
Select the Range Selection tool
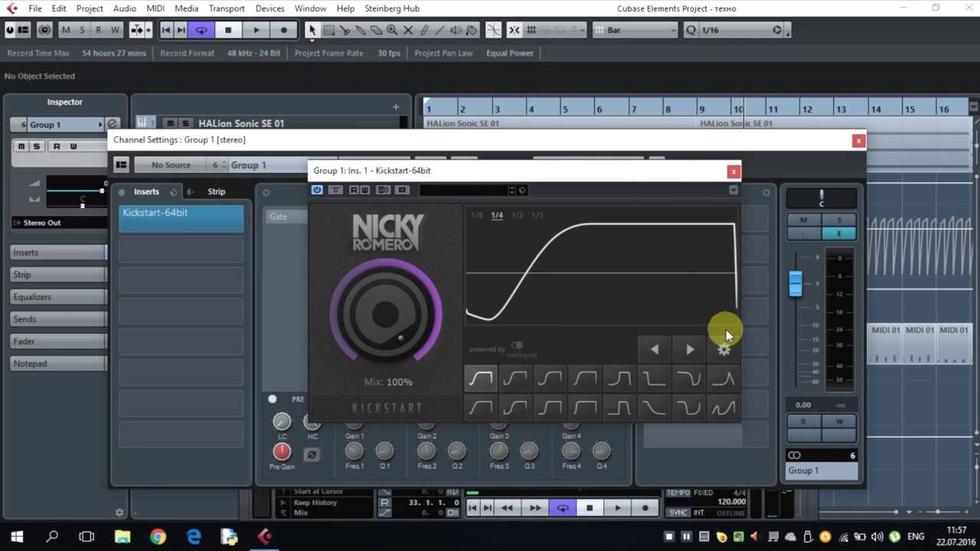tap(328, 30)
